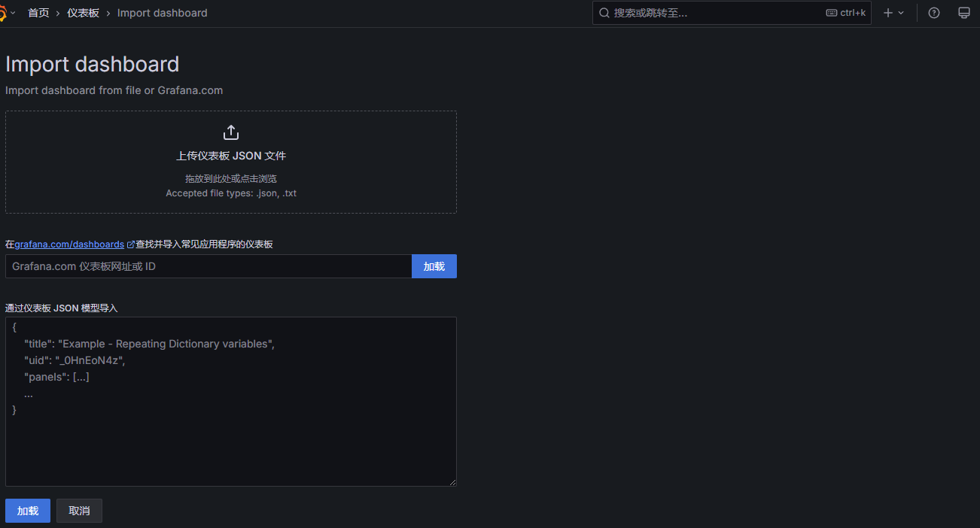Grab the JSON text area resize handle
This screenshot has height=528, width=980.
tap(452, 482)
